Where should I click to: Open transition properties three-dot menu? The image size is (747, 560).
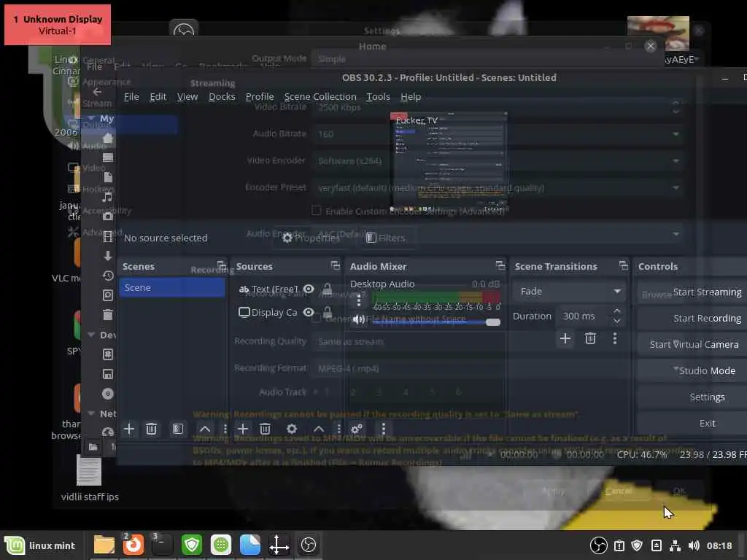pyautogui.click(x=615, y=338)
